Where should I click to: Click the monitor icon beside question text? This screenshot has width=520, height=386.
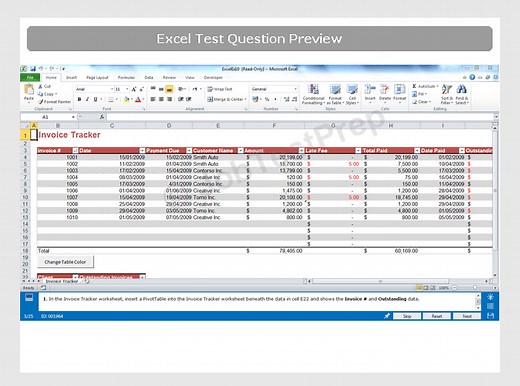[29, 297]
